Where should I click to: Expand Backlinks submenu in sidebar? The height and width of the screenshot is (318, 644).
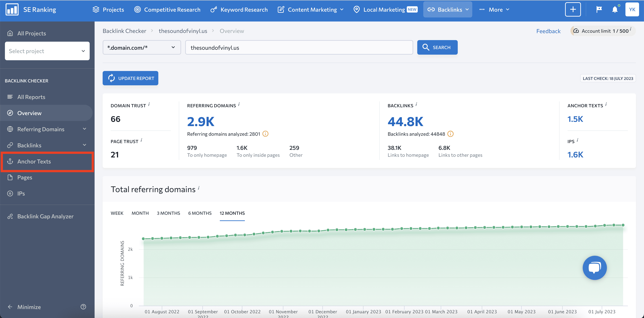(x=85, y=145)
